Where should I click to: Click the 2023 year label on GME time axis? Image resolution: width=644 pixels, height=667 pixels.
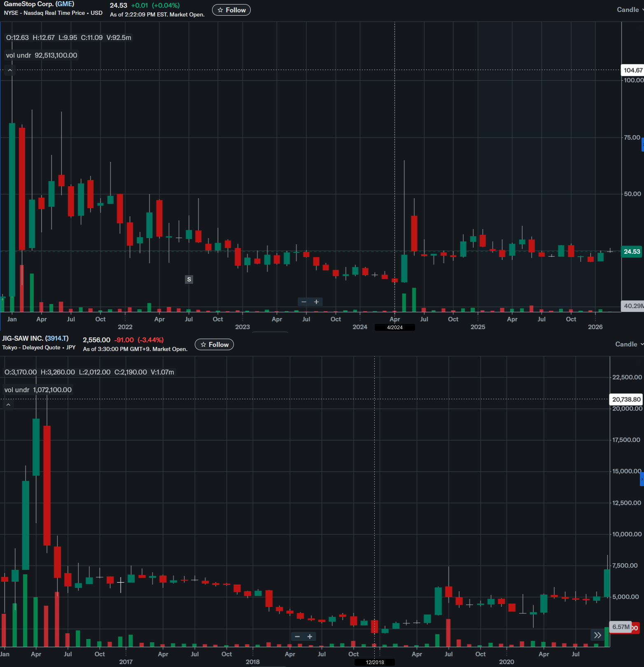243,327
